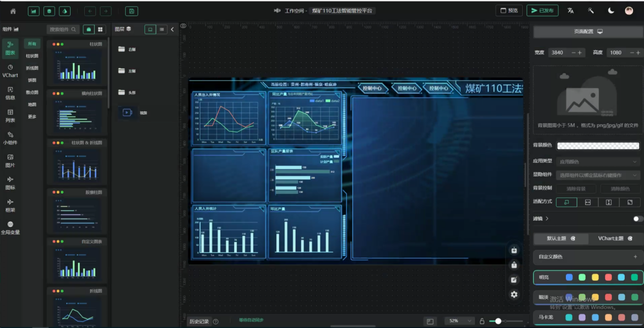Select the 折线图 chart category
644x328 pixels.
32,68
